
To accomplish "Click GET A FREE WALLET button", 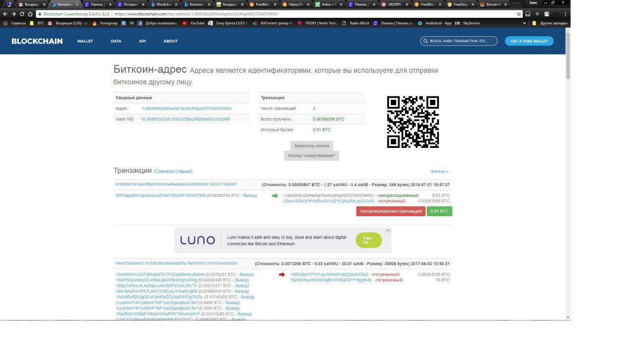I will [x=529, y=41].
